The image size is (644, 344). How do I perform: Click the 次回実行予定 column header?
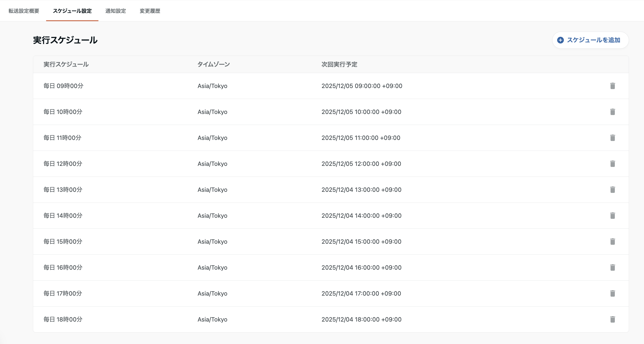[339, 64]
